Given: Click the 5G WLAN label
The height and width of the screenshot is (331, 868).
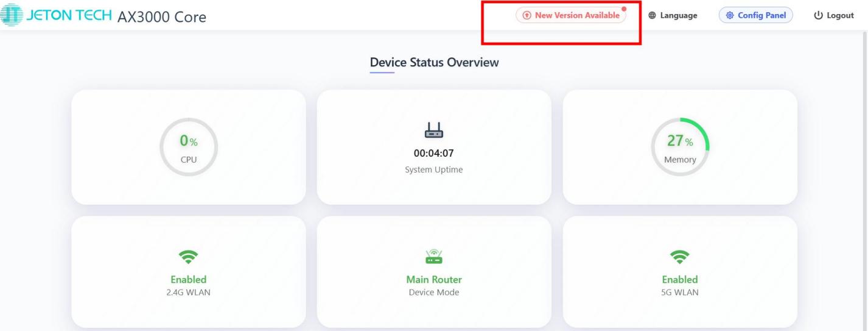Looking at the screenshot, I should (x=680, y=293).
